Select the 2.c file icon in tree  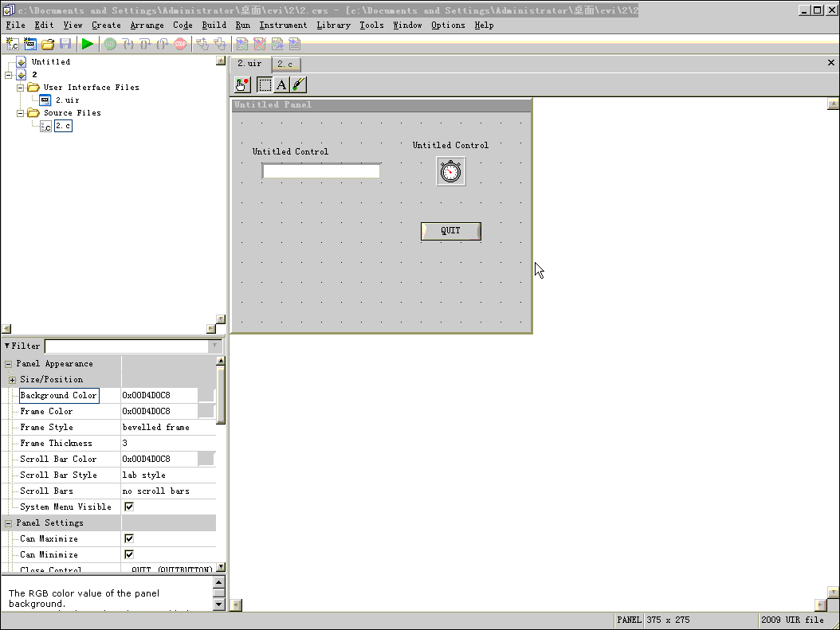point(45,126)
